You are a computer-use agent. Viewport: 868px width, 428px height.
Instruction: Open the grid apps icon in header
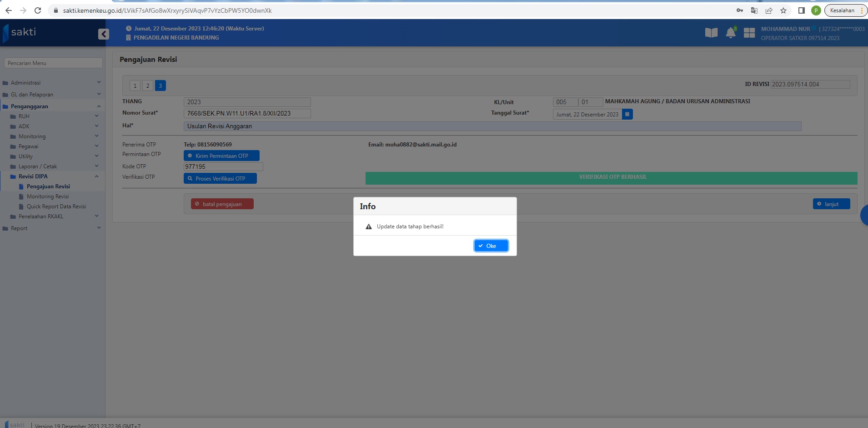749,33
